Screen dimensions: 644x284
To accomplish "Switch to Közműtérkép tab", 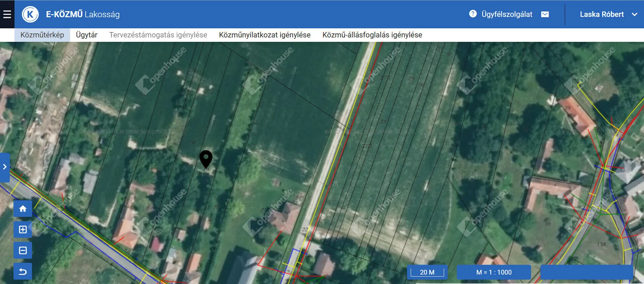I will point(42,35).
